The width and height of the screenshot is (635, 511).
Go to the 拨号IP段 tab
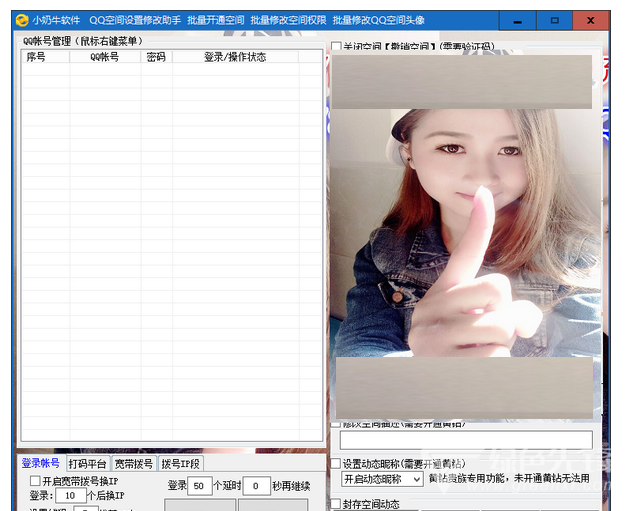point(180,464)
